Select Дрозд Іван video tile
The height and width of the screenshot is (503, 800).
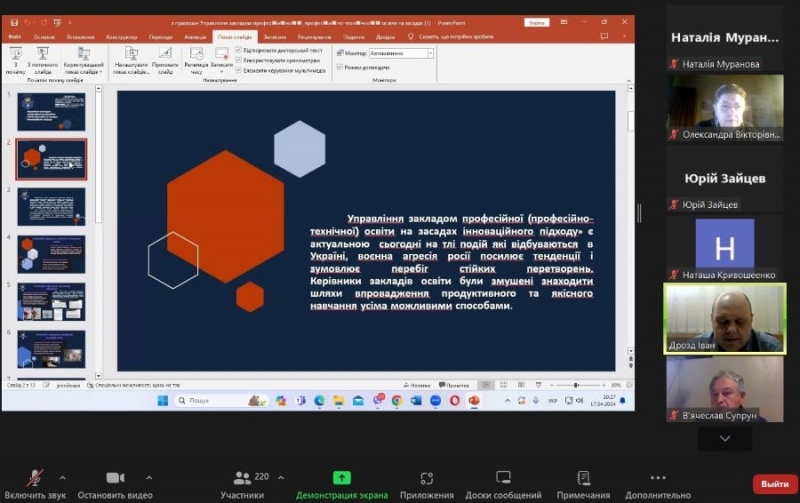pyautogui.click(x=724, y=319)
